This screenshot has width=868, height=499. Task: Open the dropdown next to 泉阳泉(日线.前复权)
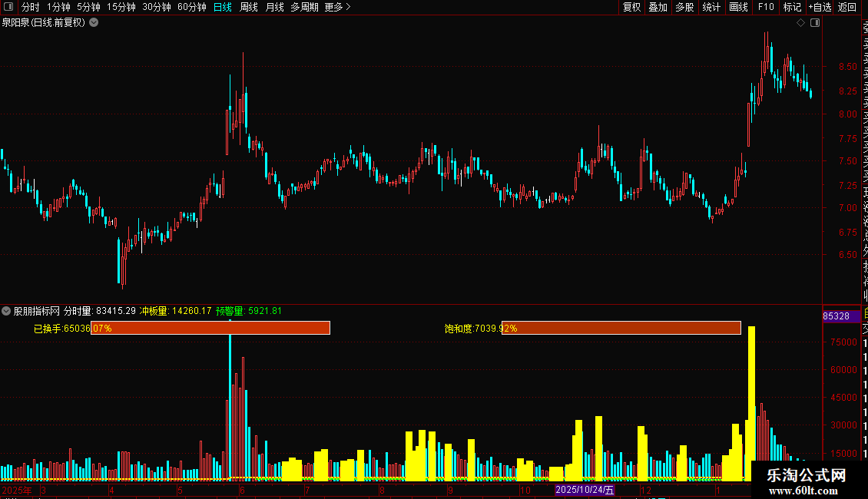(94, 23)
